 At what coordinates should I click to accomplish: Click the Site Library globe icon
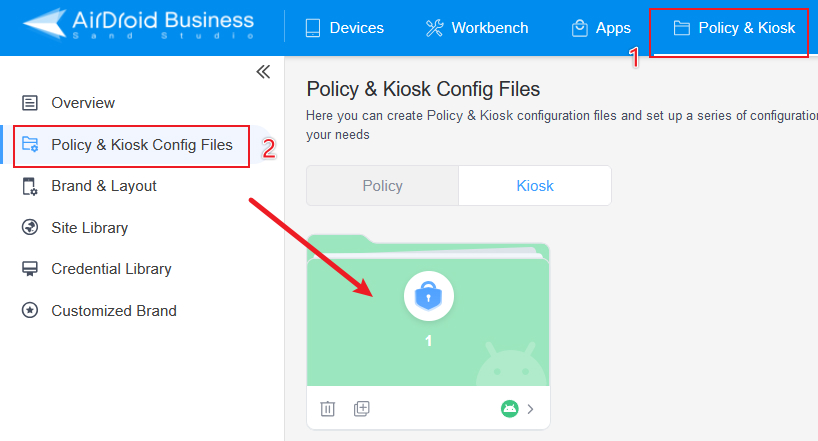(30, 228)
